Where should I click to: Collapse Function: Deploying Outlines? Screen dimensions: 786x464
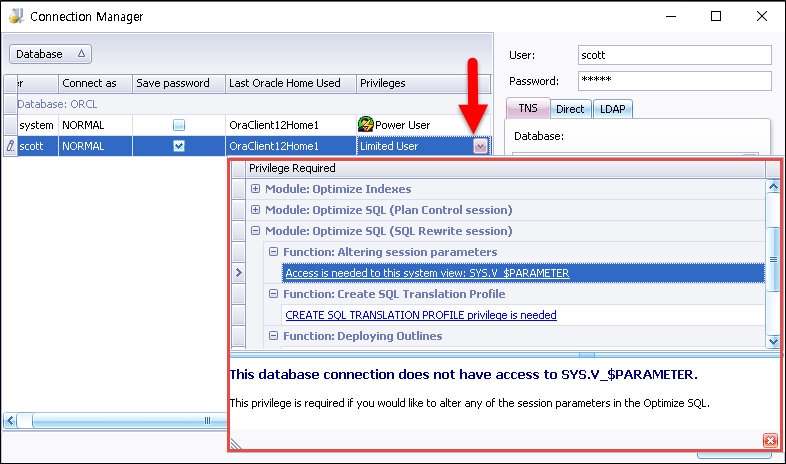tap(273, 336)
